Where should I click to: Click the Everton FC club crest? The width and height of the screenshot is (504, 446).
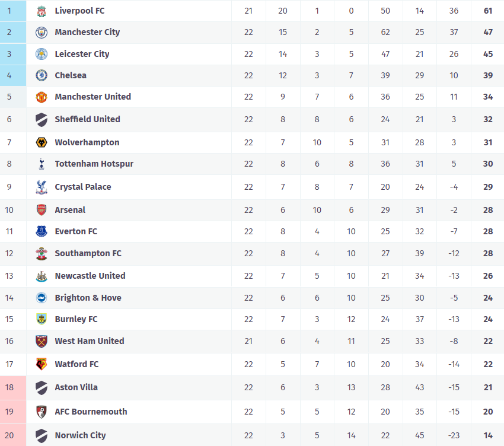pyautogui.click(x=41, y=231)
